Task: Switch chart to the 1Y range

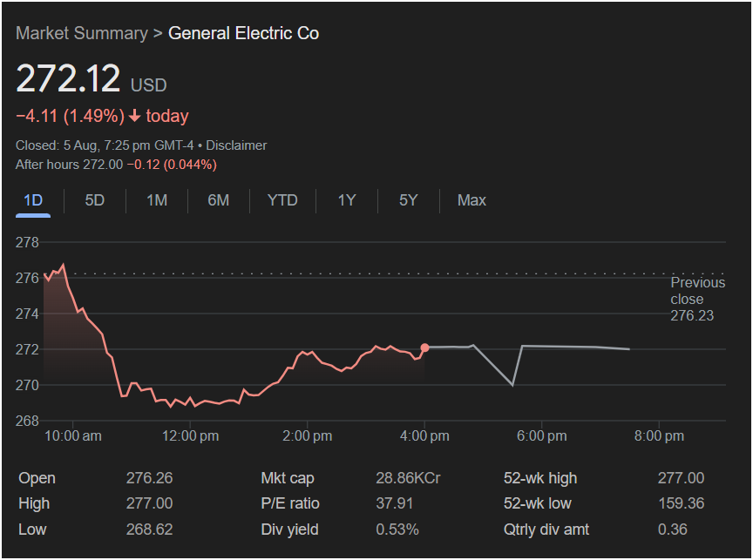Action: 347,200
